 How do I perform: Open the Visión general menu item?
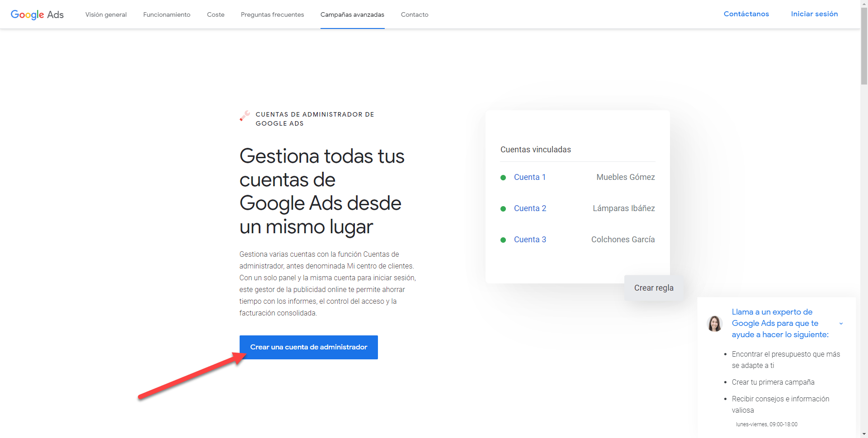106,14
